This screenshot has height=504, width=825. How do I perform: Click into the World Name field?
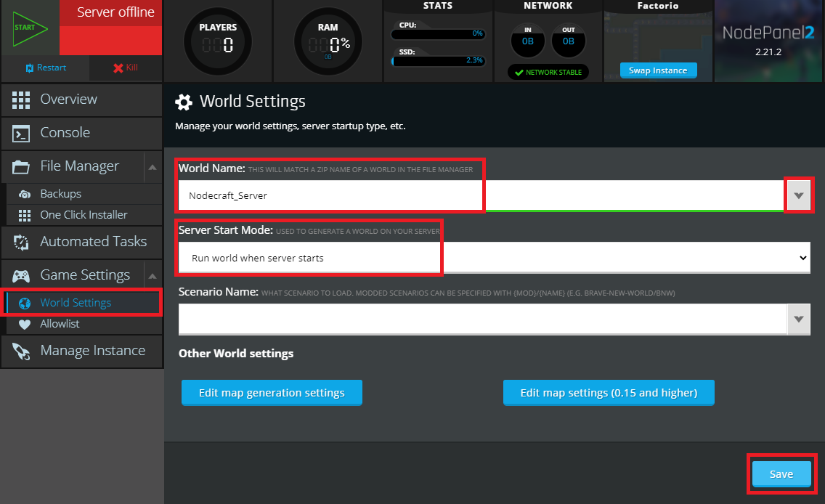point(481,195)
